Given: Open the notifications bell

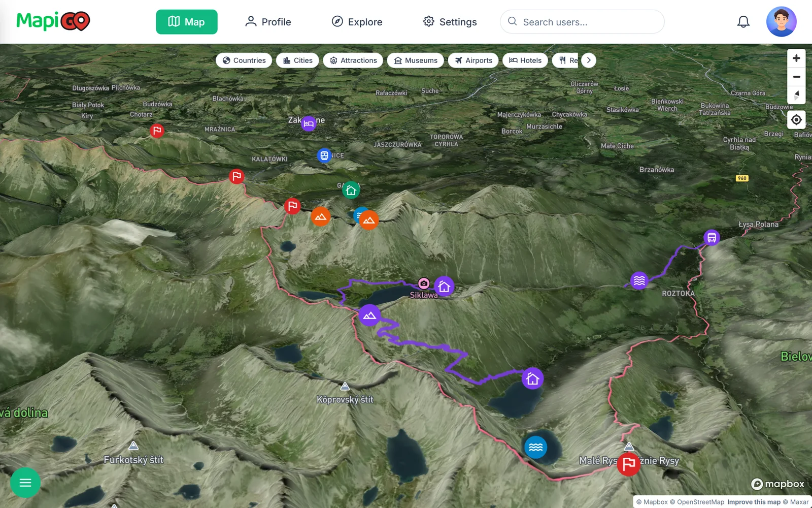Looking at the screenshot, I should (x=743, y=22).
